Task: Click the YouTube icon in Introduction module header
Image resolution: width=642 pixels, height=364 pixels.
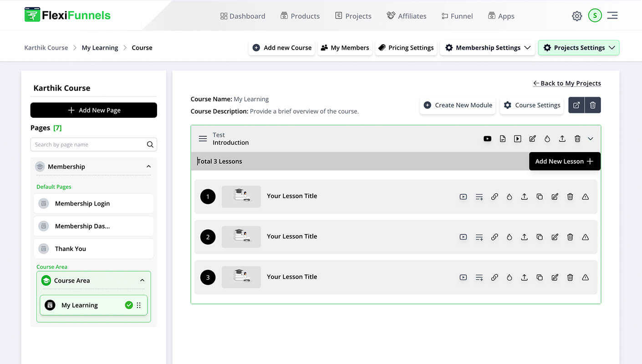Action: [x=487, y=139]
